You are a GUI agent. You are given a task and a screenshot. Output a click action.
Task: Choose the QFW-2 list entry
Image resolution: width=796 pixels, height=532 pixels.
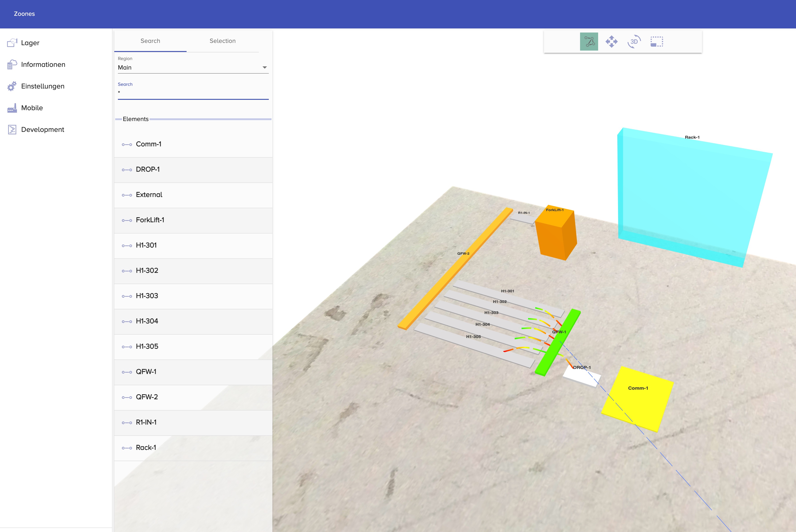pyautogui.click(x=193, y=397)
